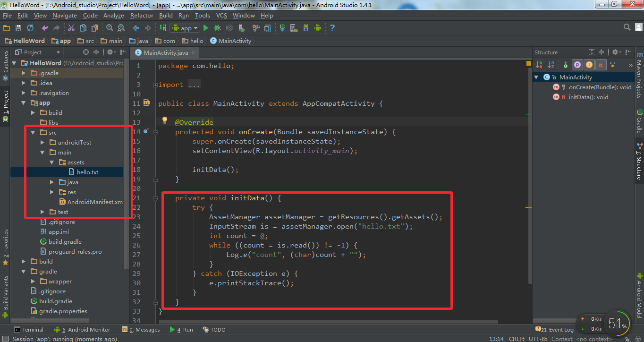This screenshot has height=342, width=644.
Task: Click the Paste toolbar icon
Action: click(x=94, y=28)
